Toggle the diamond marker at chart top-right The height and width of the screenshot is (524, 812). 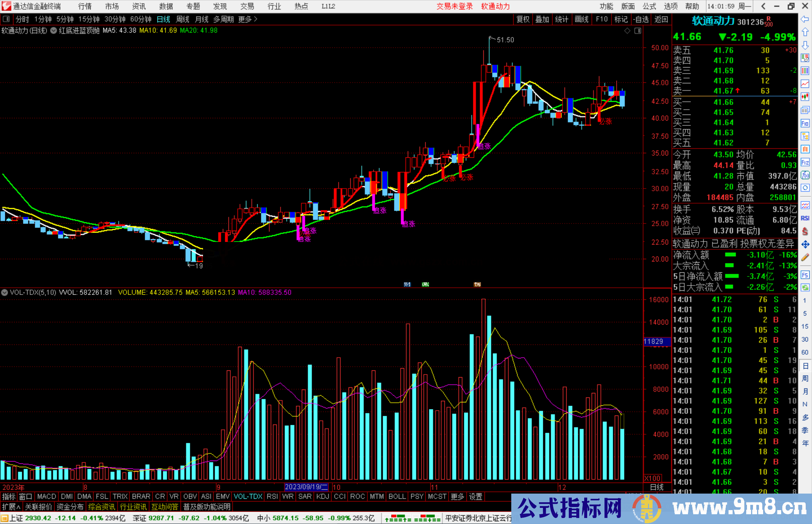pos(627,31)
